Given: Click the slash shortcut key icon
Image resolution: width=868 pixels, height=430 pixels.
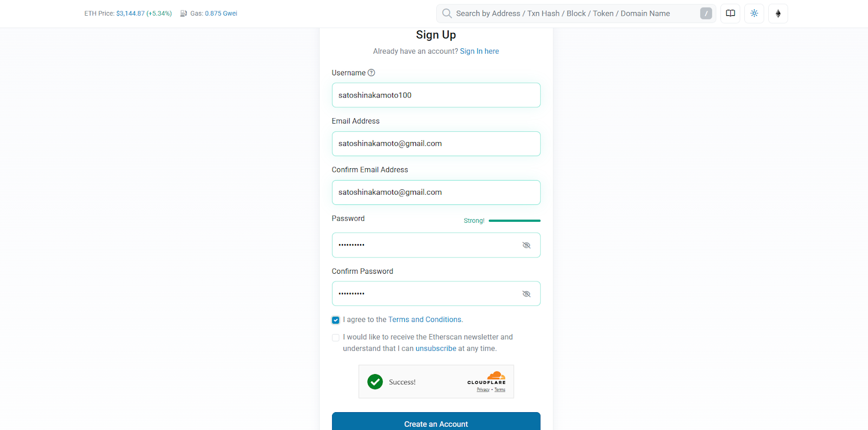Looking at the screenshot, I should pyautogui.click(x=706, y=14).
